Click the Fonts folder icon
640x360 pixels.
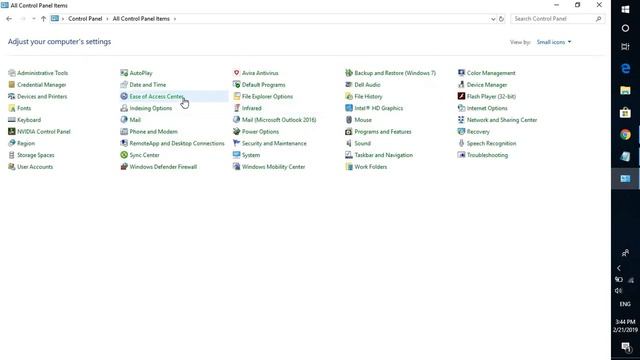click(x=11, y=108)
